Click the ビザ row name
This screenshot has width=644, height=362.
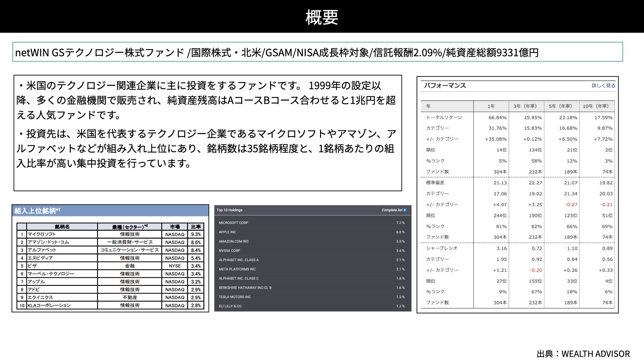[32, 266]
